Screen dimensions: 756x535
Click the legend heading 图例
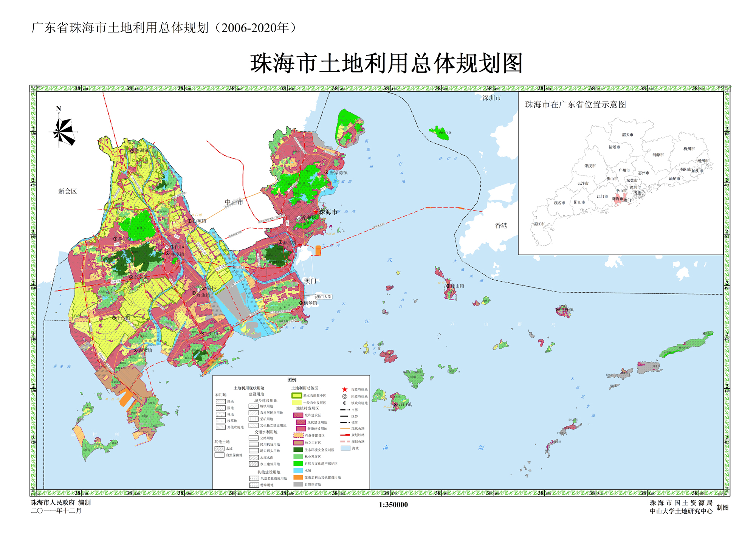click(x=292, y=380)
